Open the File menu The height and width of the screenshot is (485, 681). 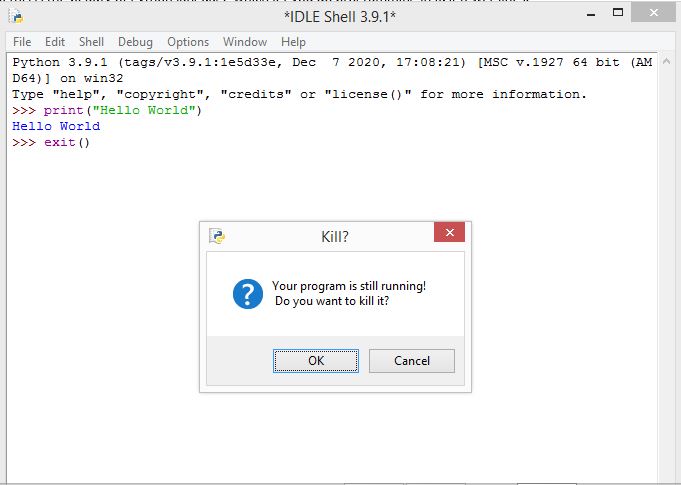point(22,42)
